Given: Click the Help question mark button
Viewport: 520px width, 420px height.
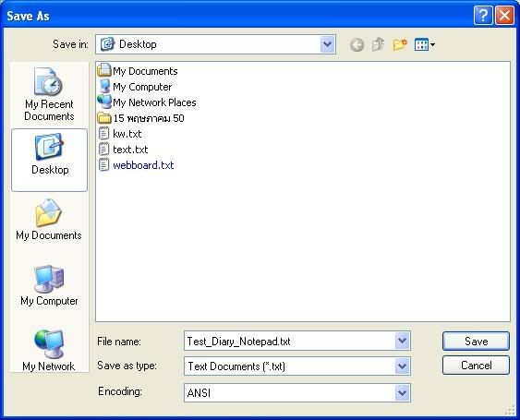Looking at the screenshot, I should coord(483,16).
